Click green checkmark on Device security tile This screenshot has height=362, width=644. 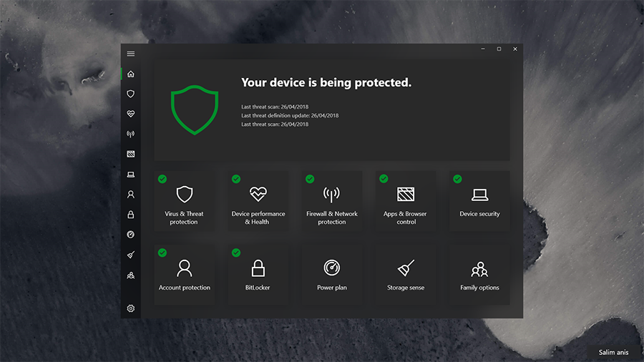[457, 179]
